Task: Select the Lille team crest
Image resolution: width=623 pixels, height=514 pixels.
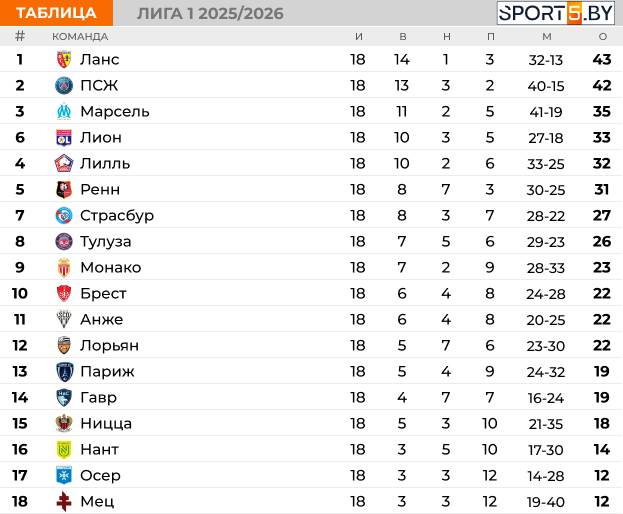Action: (64, 163)
